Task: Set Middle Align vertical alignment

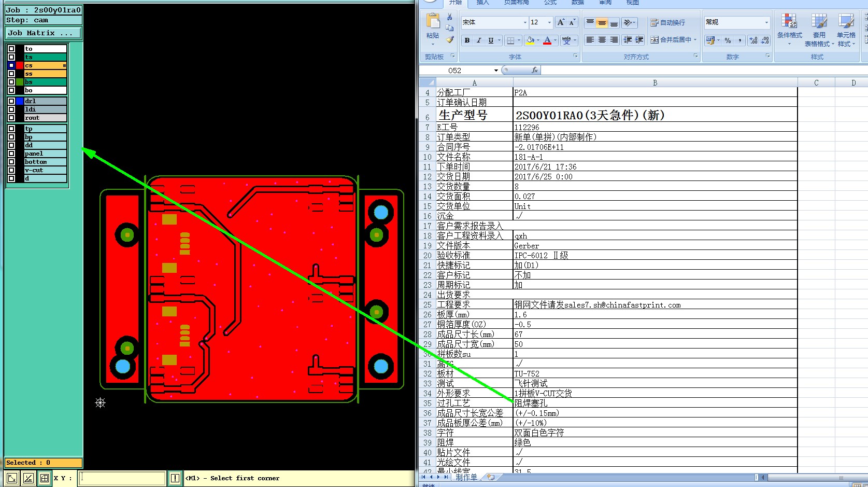Action: [602, 22]
